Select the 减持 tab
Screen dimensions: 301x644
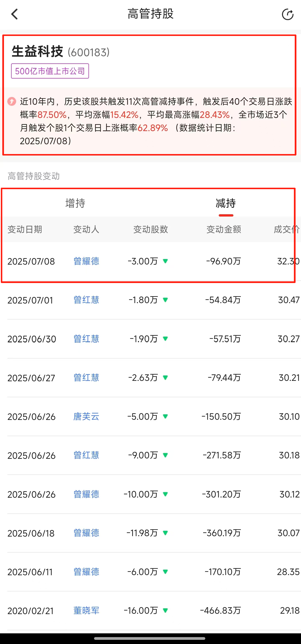(x=226, y=203)
